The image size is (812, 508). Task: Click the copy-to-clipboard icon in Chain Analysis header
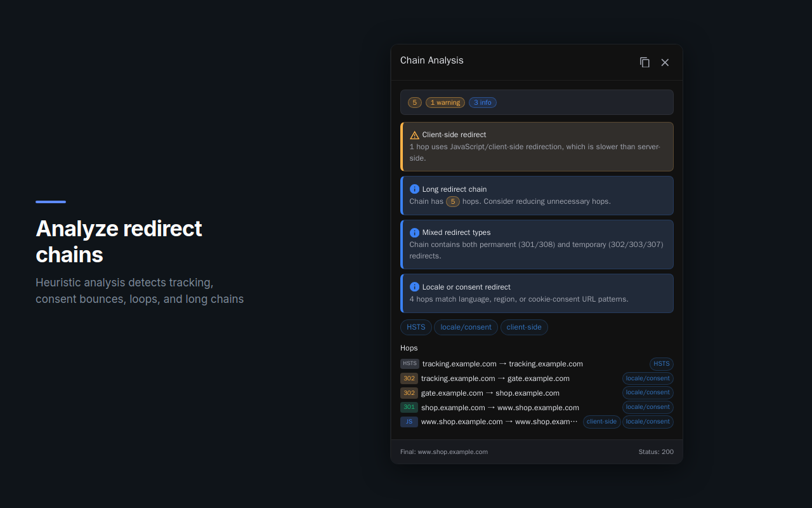(645, 62)
